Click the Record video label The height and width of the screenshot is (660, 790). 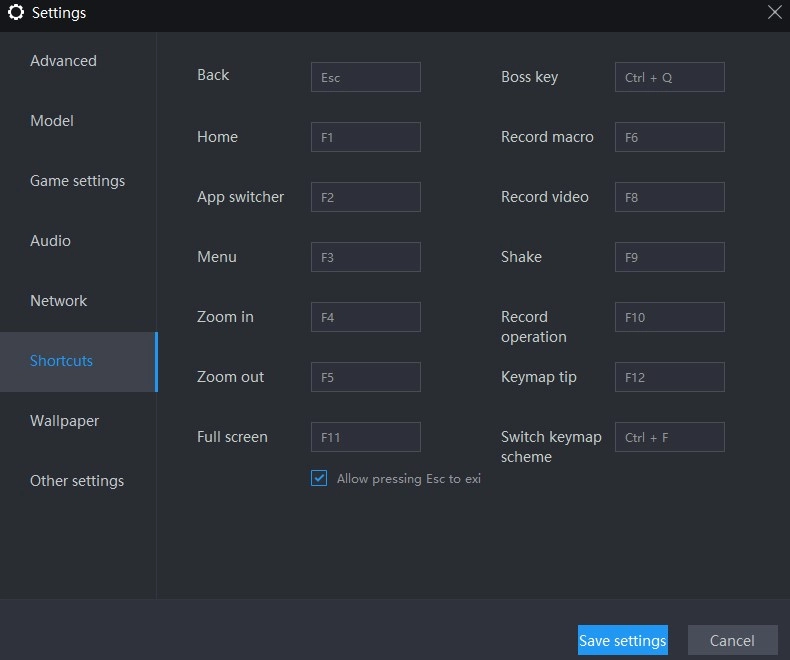point(545,197)
